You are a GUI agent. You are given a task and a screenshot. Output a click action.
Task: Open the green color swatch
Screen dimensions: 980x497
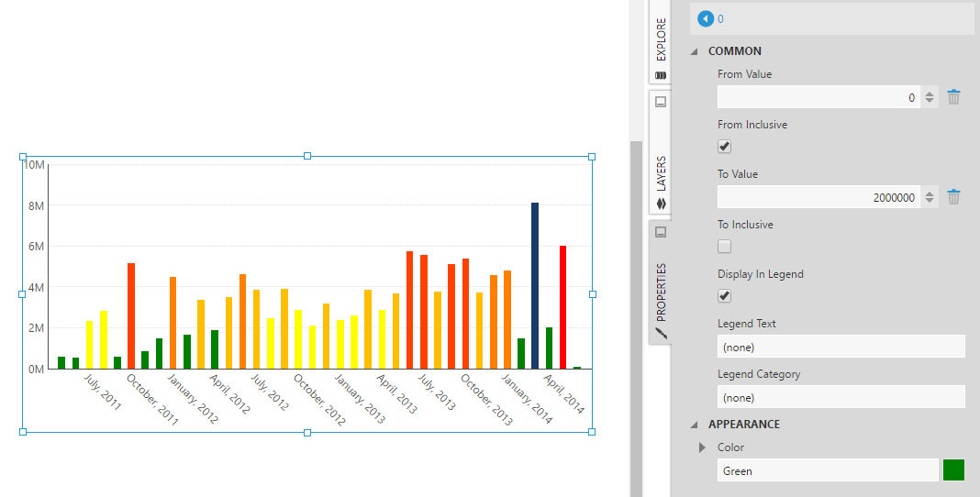953,470
